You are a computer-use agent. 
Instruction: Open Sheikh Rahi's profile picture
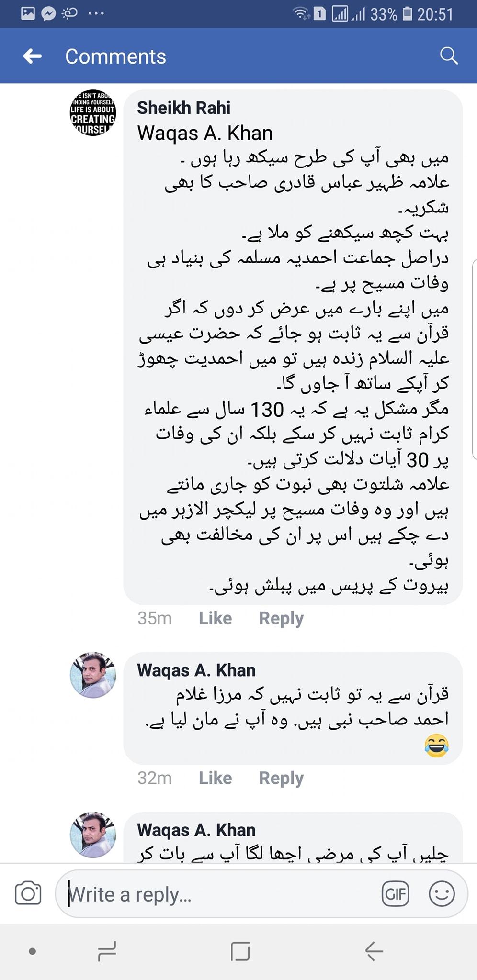[93, 113]
